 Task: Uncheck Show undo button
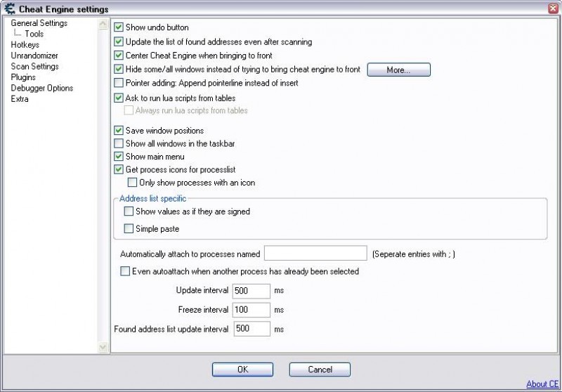point(118,27)
